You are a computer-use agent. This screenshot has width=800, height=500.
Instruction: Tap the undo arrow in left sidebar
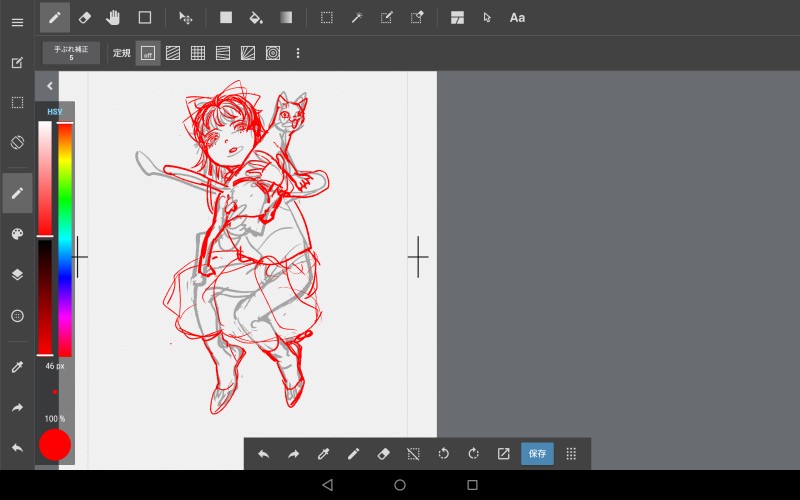pyautogui.click(x=17, y=448)
